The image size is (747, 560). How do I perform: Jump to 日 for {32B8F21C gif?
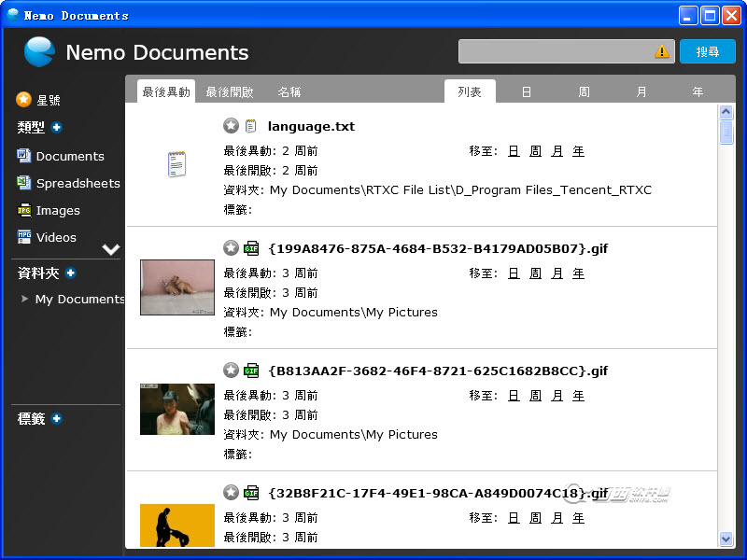tap(514, 518)
